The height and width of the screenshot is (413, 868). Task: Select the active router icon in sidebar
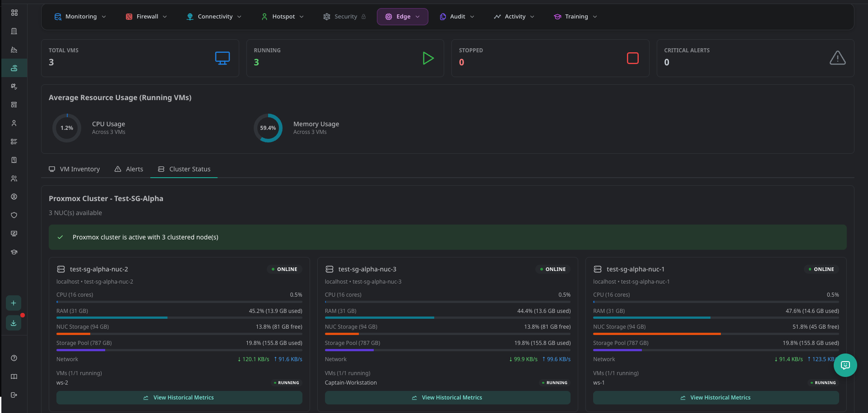(14, 68)
